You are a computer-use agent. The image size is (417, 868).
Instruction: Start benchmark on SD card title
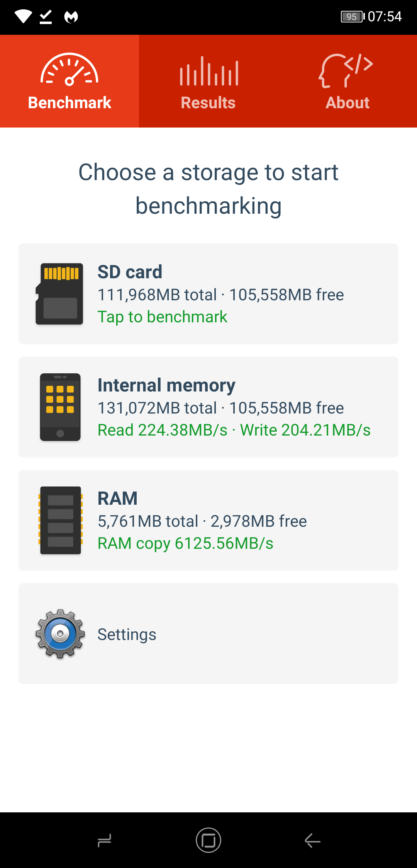coord(130,272)
